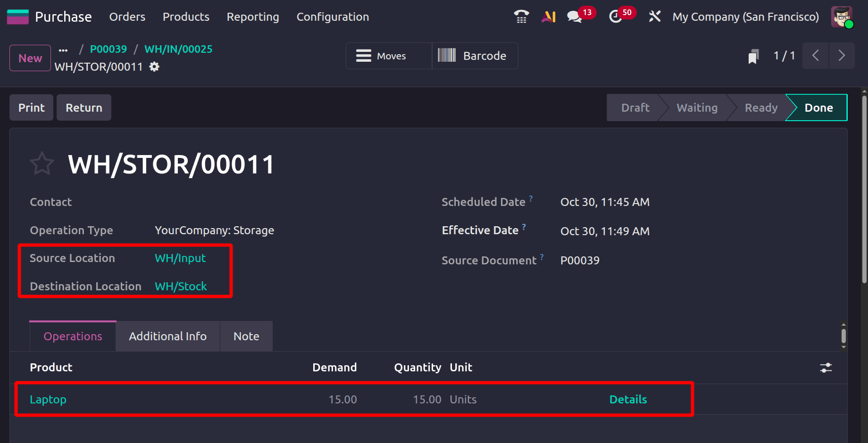Set the record back to Draft stage
This screenshot has width=868, height=443.
(x=634, y=107)
